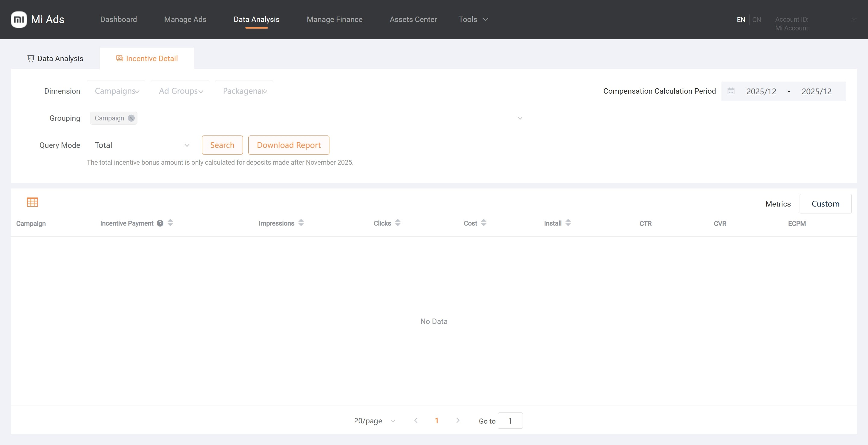868x445 pixels.
Task: Click the Search button
Action: coord(222,145)
